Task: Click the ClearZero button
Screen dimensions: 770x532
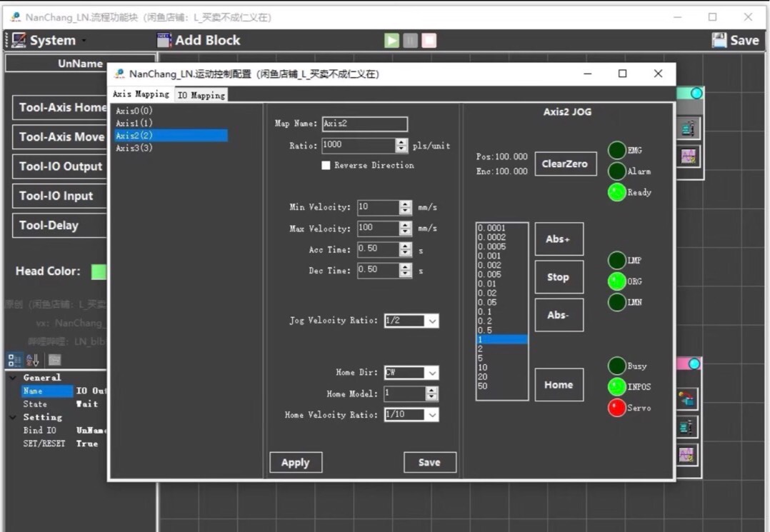Action: click(565, 164)
